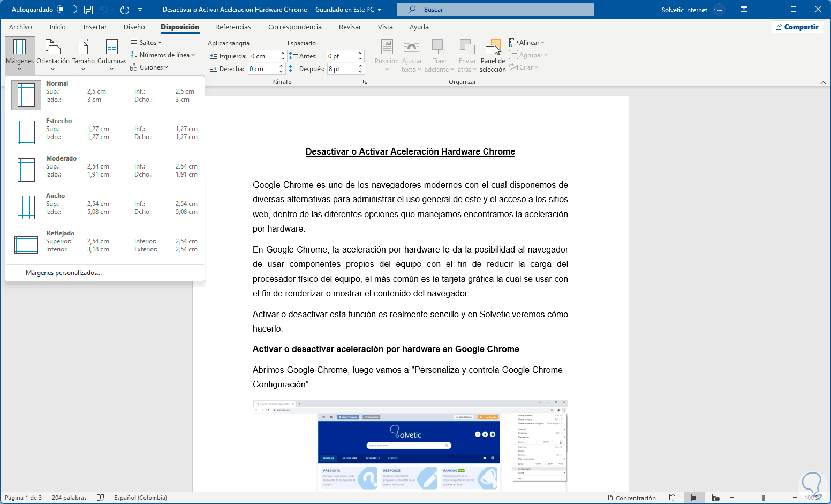Click the Antes spacing field
831x504 pixels.
coord(342,56)
